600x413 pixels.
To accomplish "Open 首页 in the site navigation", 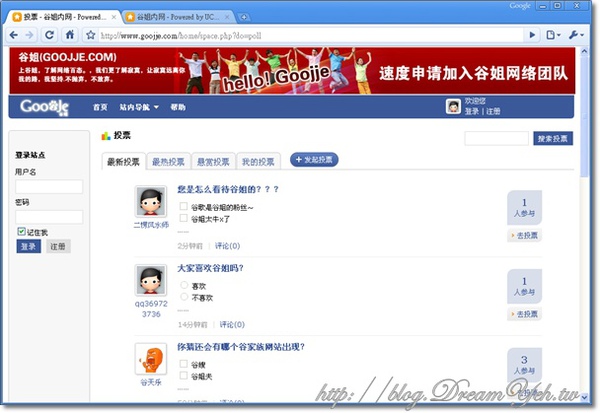I will [100, 107].
